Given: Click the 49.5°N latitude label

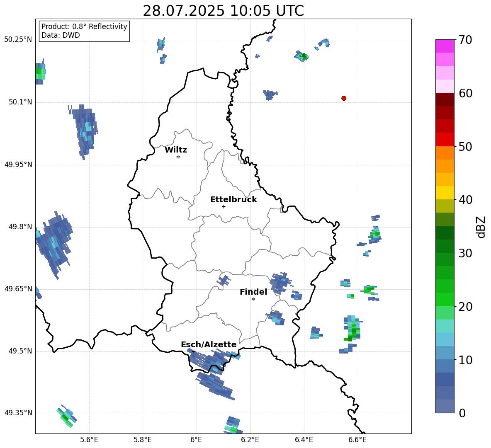Looking at the screenshot, I should (x=20, y=351).
